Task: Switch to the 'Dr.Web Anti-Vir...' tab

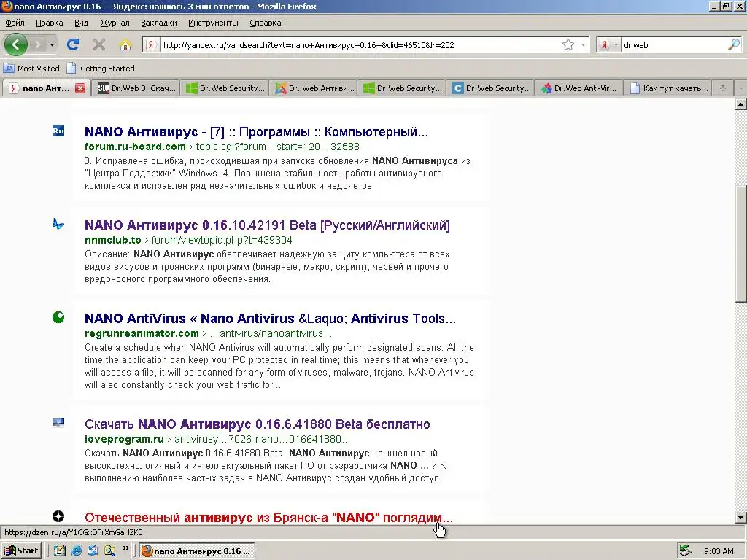Action: [580, 88]
